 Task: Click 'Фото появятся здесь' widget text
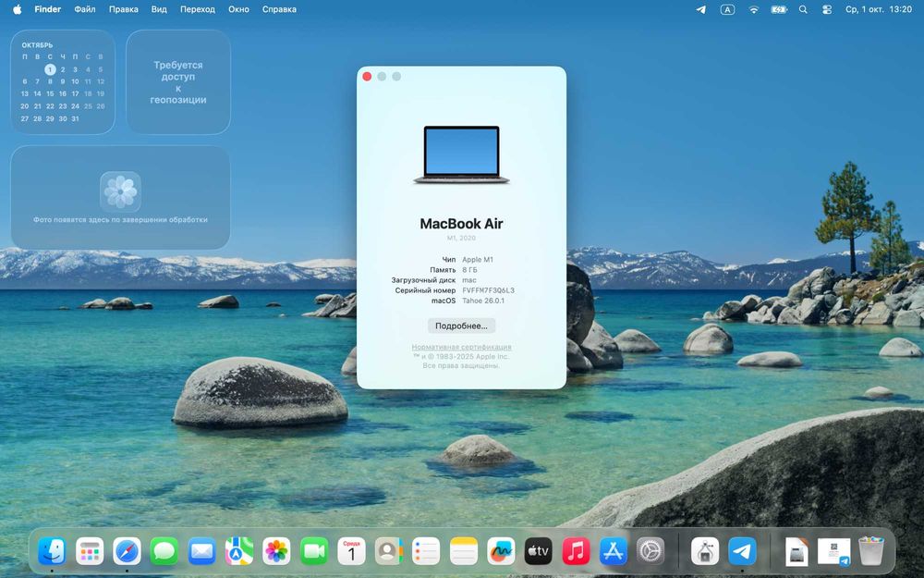pos(120,219)
